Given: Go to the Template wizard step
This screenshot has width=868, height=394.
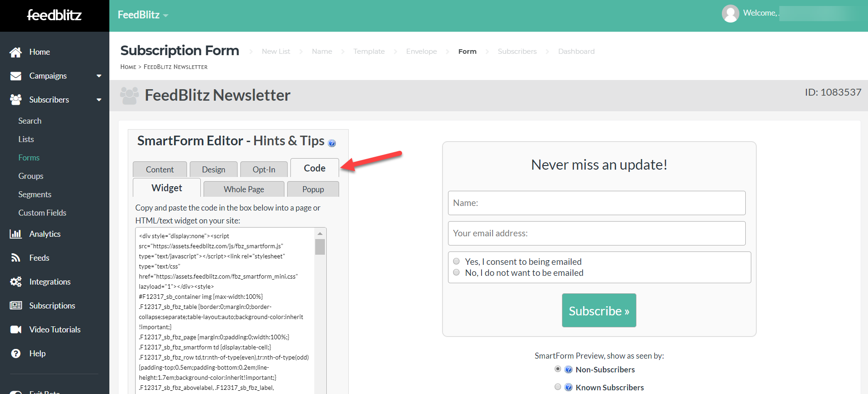Looking at the screenshot, I should 369,51.
